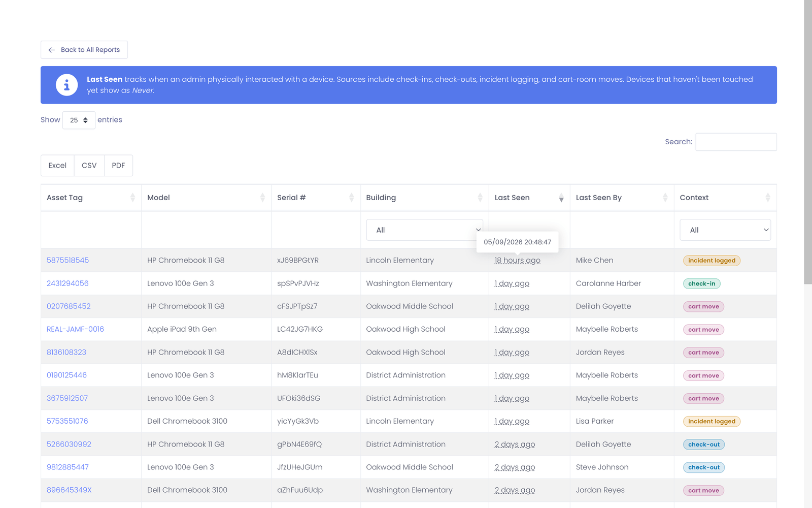
Task: Export the table as CSV
Action: pos(89,166)
